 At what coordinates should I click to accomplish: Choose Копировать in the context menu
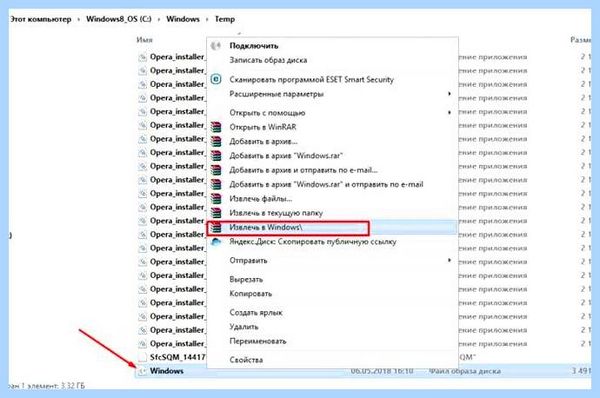tap(250, 294)
